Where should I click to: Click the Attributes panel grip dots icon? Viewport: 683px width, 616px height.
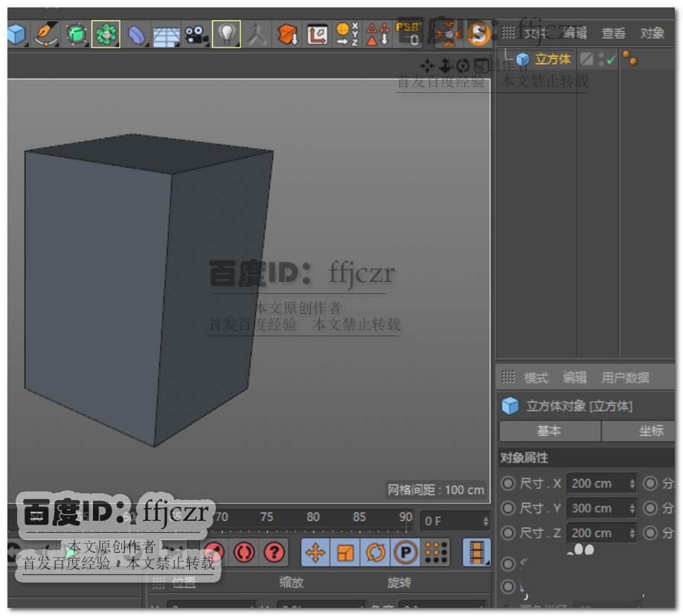(508, 376)
